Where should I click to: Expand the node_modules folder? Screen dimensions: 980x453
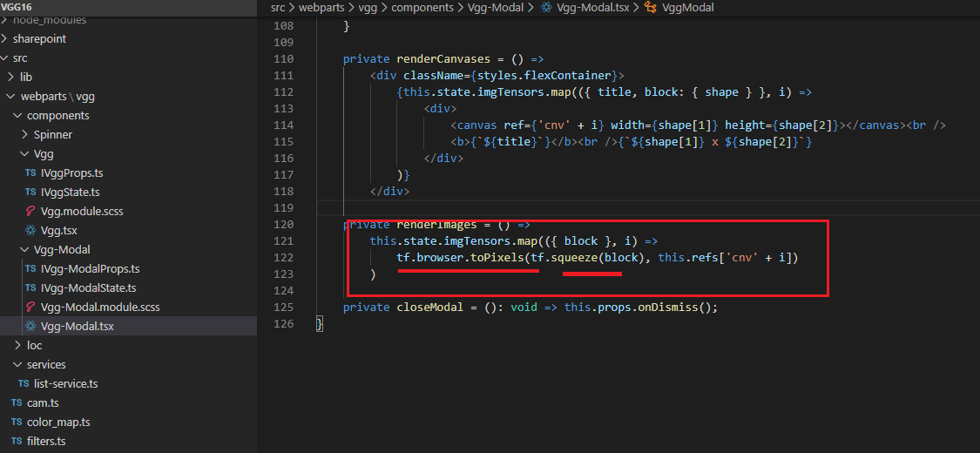[x=4, y=21]
